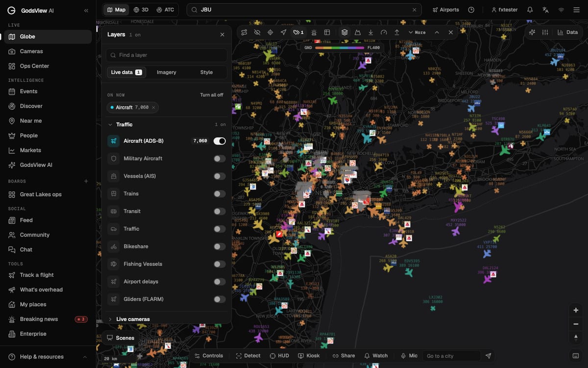Click the keyboard panel icon at bottom right

(576, 356)
